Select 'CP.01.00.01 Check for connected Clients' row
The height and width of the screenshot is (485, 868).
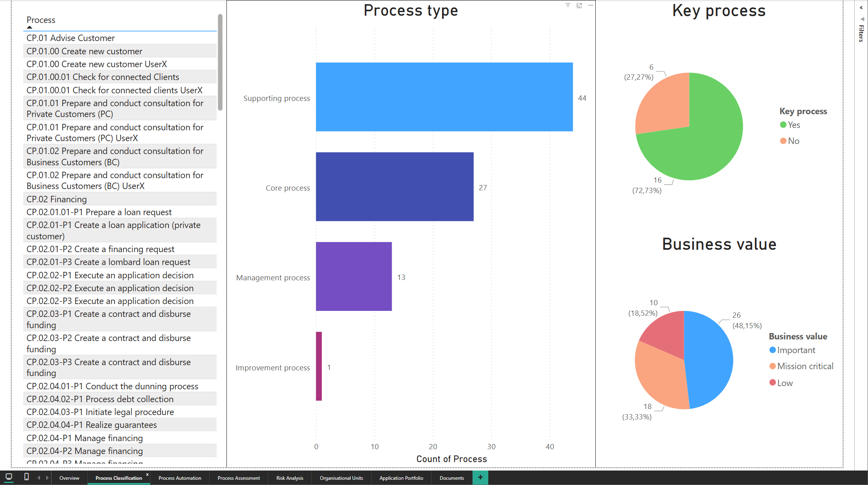pyautogui.click(x=120, y=77)
